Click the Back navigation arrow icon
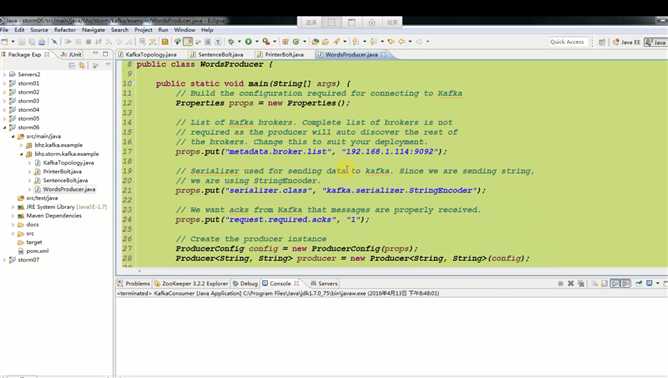The image size is (668, 378). [402, 42]
